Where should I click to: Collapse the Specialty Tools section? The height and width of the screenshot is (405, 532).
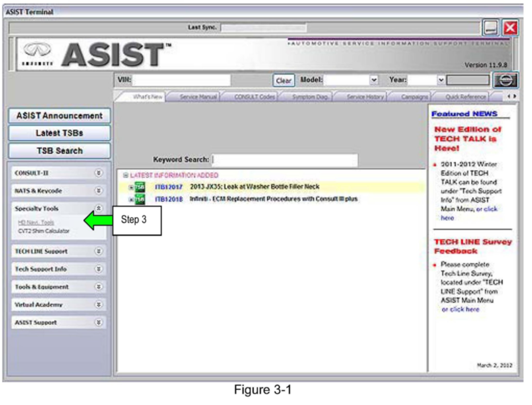(x=98, y=208)
